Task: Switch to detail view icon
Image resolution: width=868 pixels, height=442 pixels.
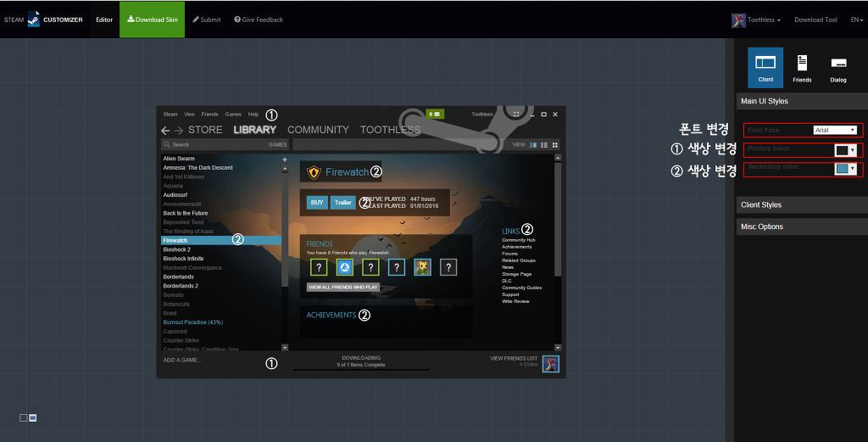Action: (533, 144)
